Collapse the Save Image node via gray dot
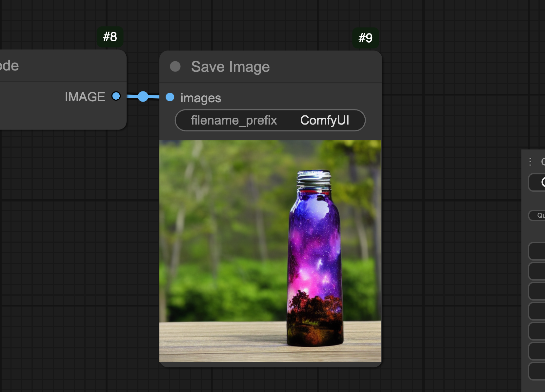The width and height of the screenshot is (545, 392). tap(175, 67)
